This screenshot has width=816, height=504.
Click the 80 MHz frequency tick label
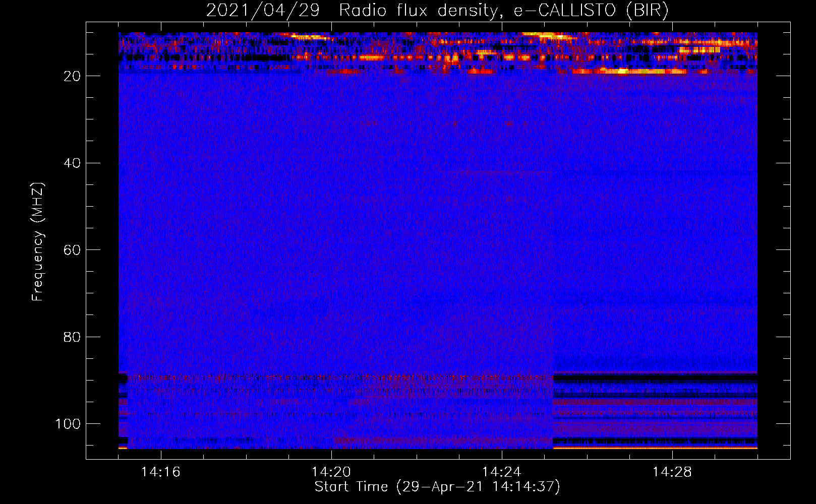point(72,337)
